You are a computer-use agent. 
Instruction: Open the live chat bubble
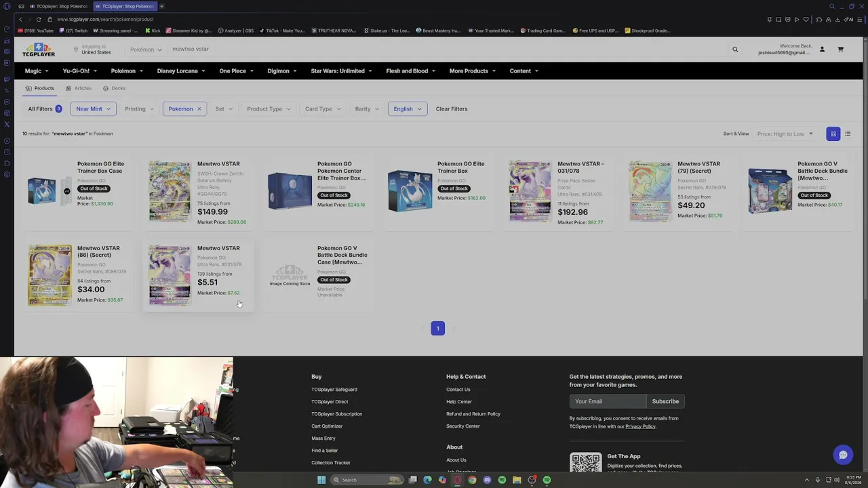[x=843, y=455]
